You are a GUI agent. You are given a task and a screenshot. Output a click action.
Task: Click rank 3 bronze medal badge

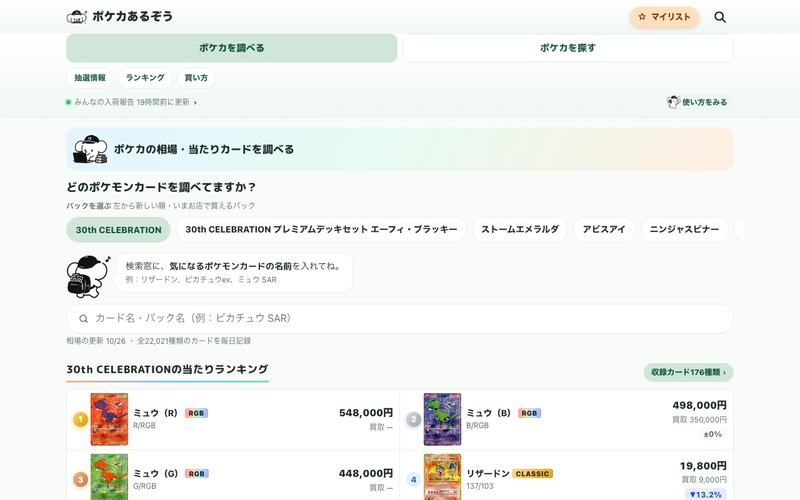tap(80, 480)
